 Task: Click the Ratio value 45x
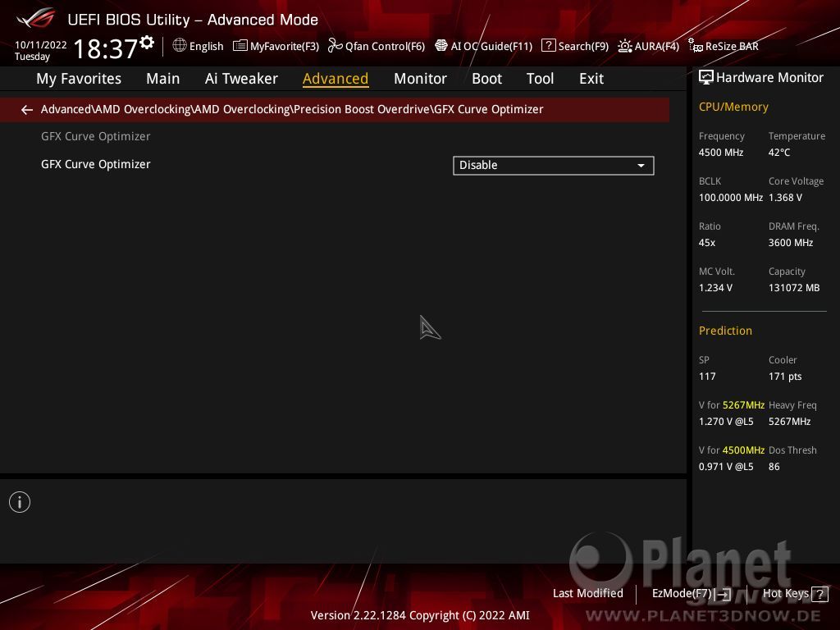click(x=707, y=243)
